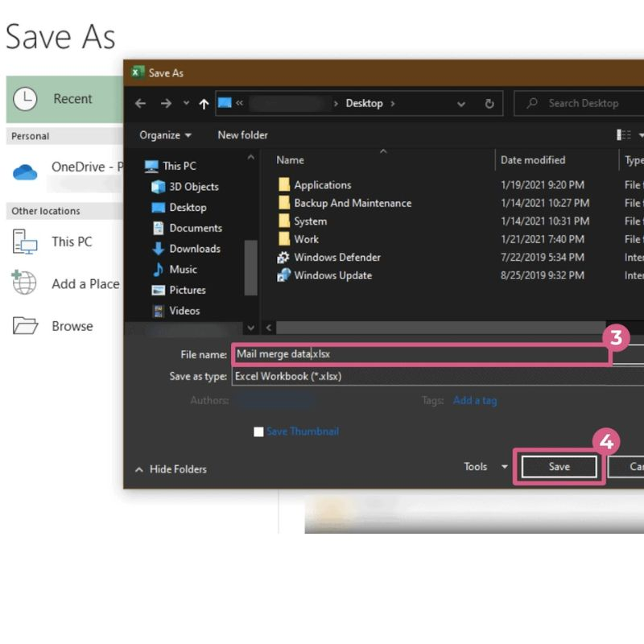Select the Work folder
This screenshot has width=644, height=644.
pyautogui.click(x=299, y=239)
